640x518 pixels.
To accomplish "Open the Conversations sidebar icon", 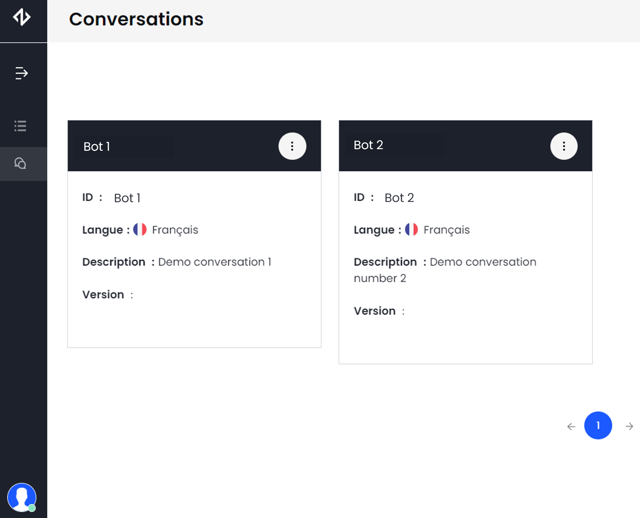I will (21, 163).
